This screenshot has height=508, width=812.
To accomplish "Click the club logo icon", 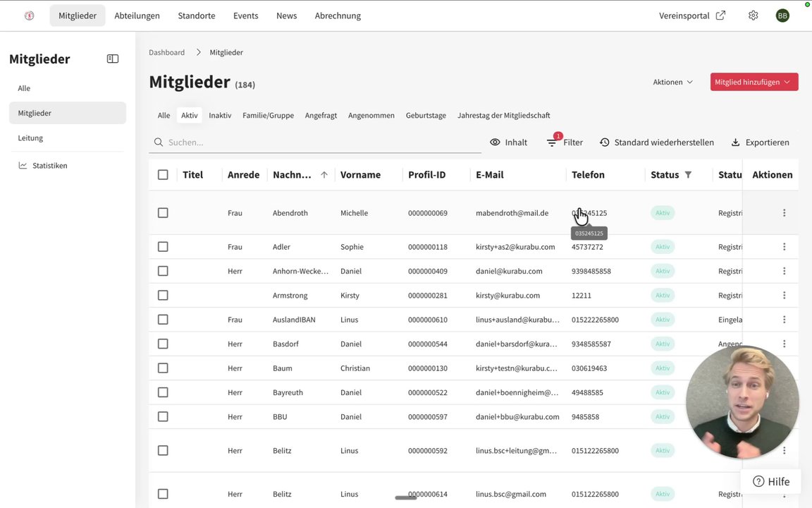I will coord(30,16).
